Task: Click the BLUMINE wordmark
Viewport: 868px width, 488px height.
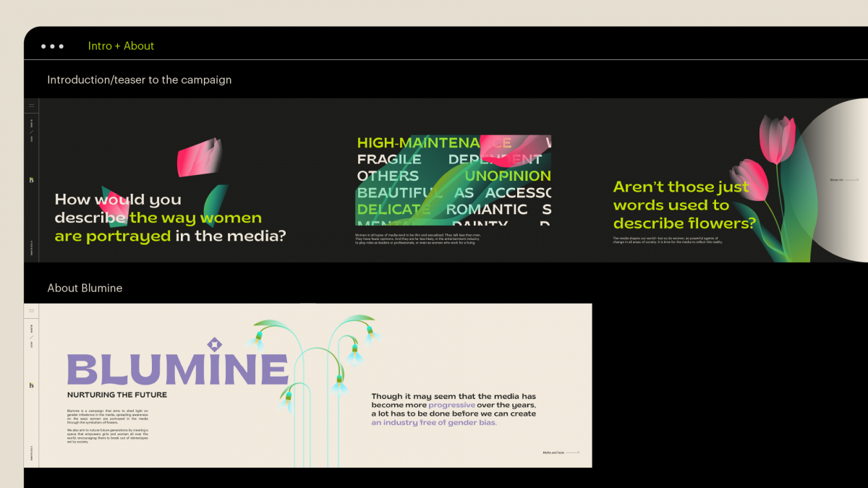Action: (x=174, y=369)
